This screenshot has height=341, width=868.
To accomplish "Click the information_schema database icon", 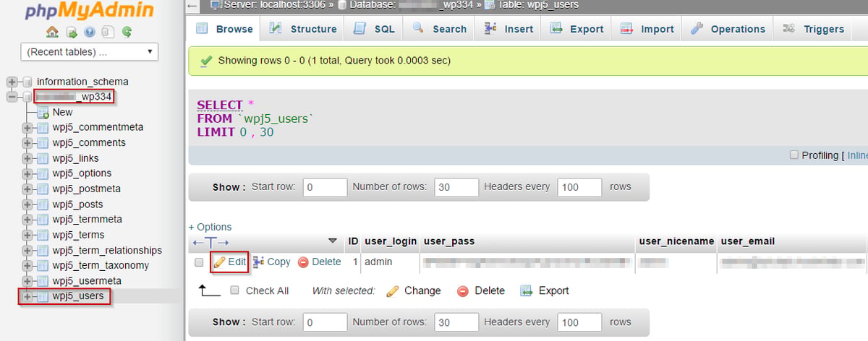I will click(x=27, y=82).
